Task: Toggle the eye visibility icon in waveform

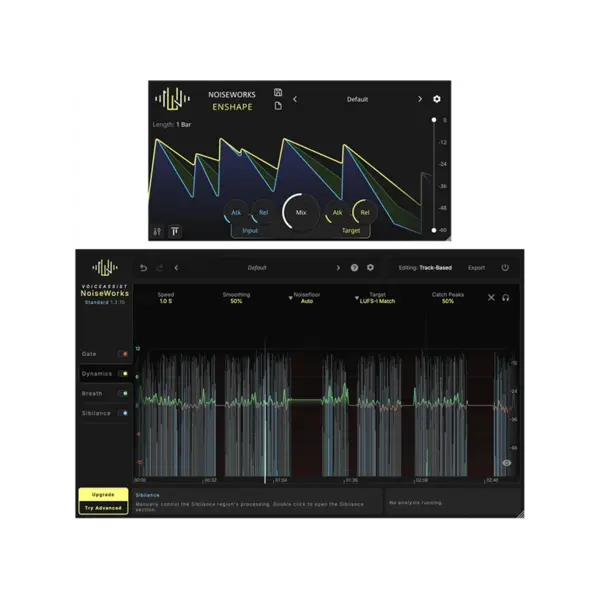Action: pyautogui.click(x=506, y=463)
